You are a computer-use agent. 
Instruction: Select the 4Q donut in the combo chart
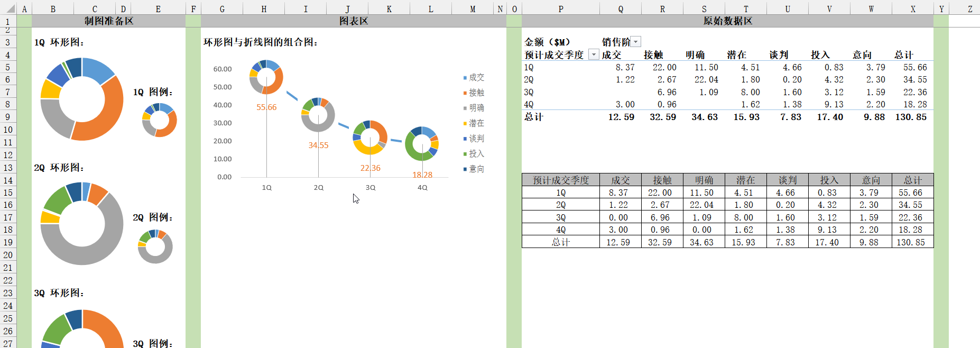(422, 144)
